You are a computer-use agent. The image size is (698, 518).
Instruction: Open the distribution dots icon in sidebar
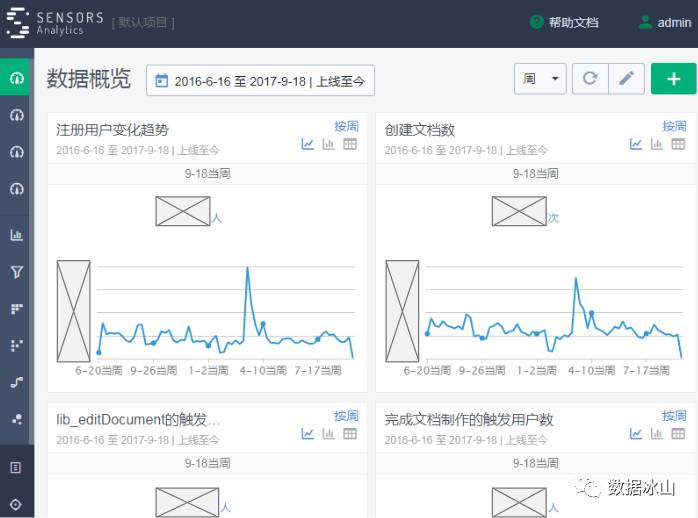[x=16, y=345]
